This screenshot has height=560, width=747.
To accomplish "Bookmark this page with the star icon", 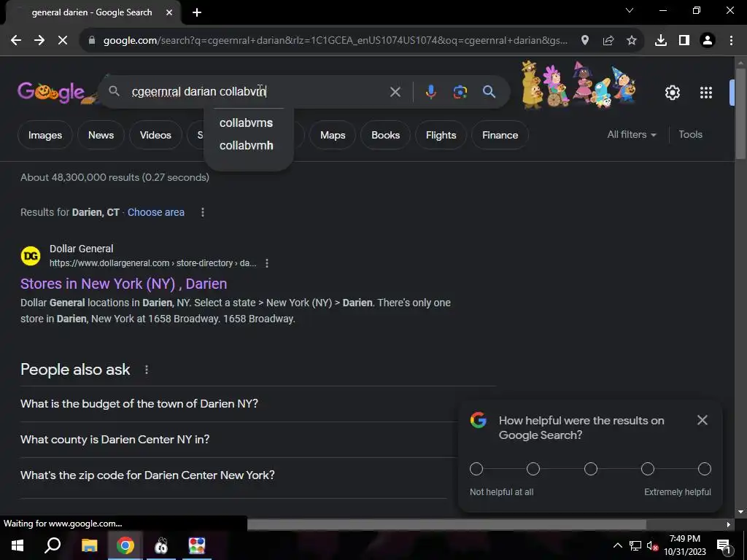I will pos(631,41).
